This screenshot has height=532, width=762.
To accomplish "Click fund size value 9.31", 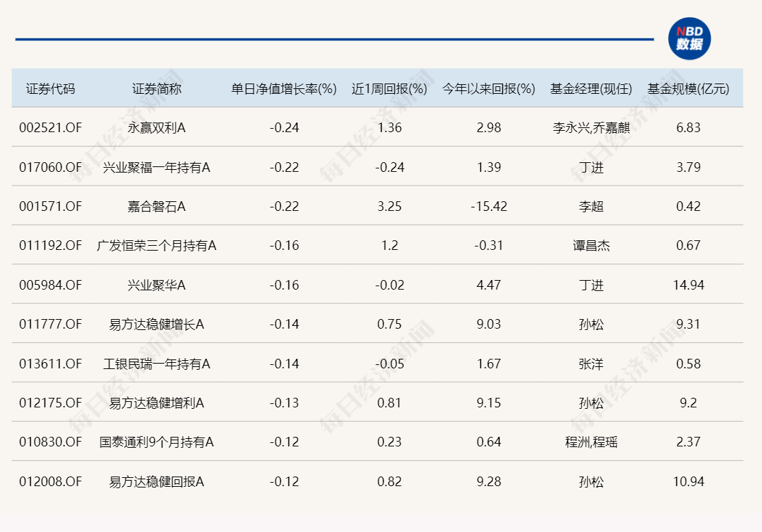I will [x=688, y=325].
